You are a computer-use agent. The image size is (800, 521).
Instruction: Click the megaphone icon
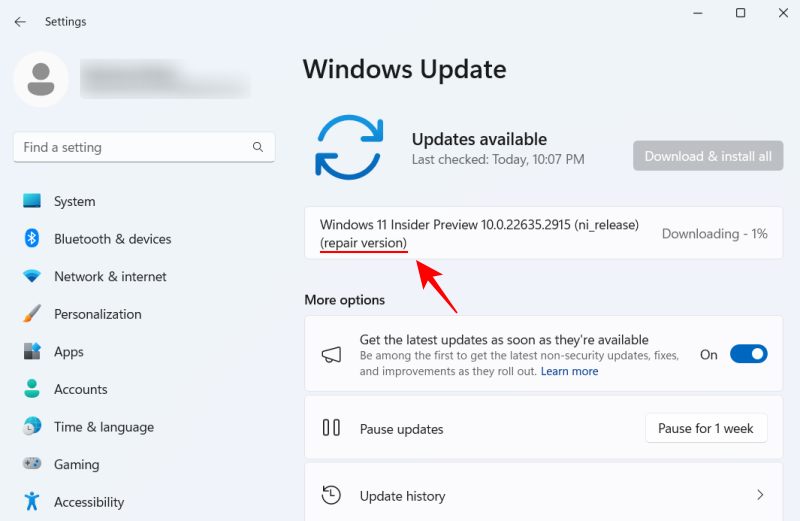coord(331,355)
